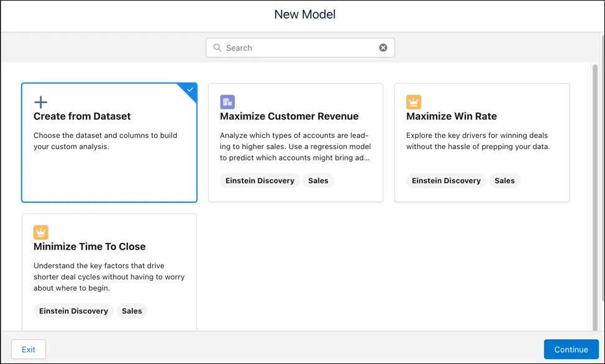Select the Maximize Customer Revenue card
This screenshot has height=364, width=605.
coord(296,142)
